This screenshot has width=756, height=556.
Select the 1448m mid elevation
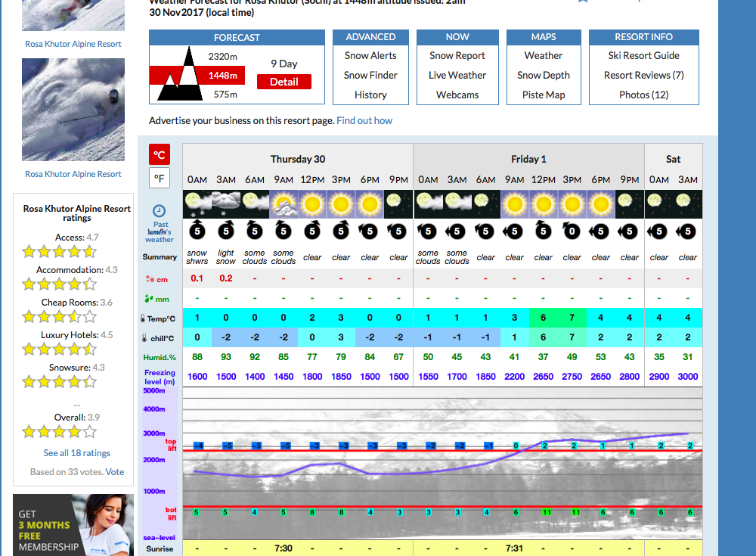(x=223, y=76)
